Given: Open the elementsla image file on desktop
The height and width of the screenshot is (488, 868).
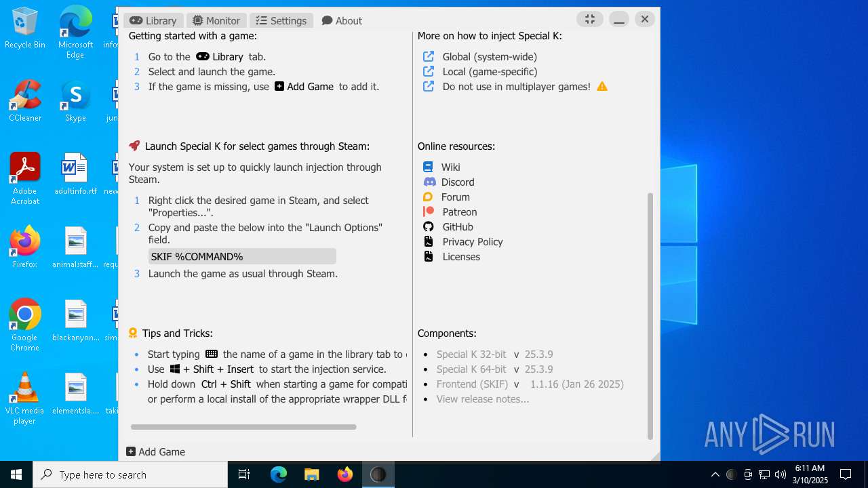Looking at the screenshot, I should (75, 394).
